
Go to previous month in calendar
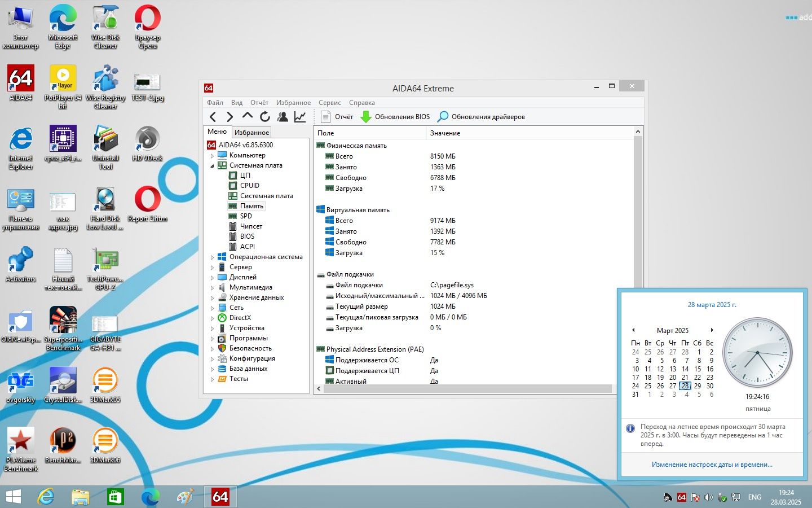pyautogui.click(x=633, y=330)
